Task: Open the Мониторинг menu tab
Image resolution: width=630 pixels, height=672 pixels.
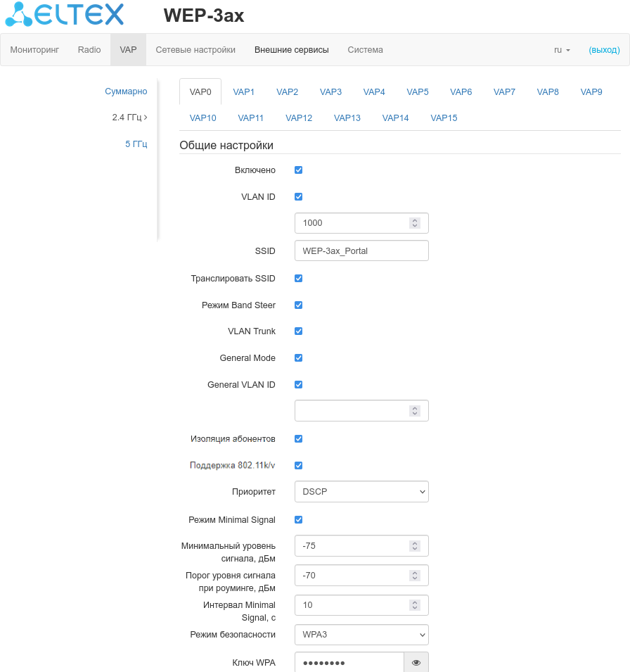Action: pyautogui.click(x=34, y=50)
